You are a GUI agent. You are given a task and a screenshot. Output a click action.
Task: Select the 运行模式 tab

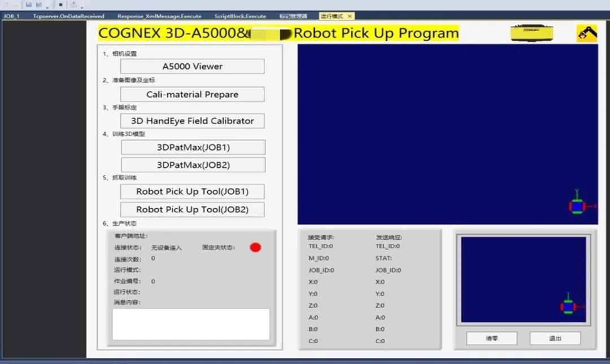pos(332,16)
